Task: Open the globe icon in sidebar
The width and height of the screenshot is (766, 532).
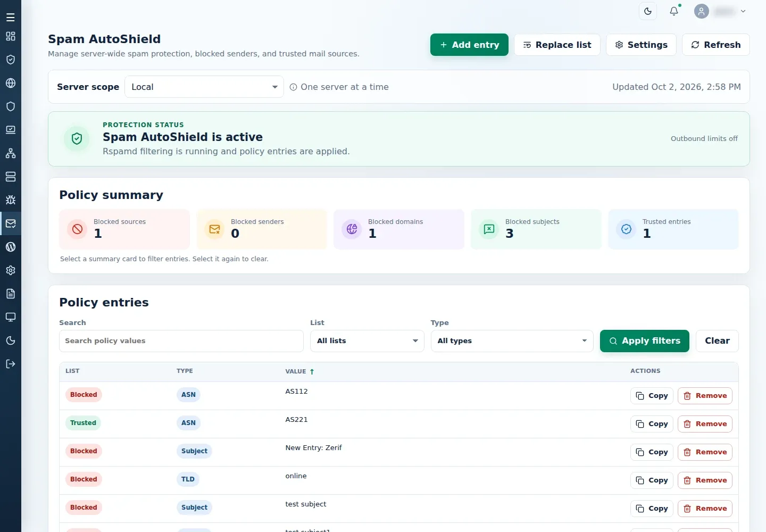Action: pos(11,83)
